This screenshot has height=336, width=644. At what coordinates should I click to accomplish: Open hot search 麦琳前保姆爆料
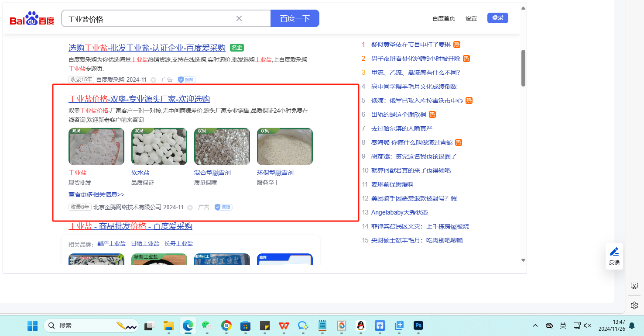[392, 184]
